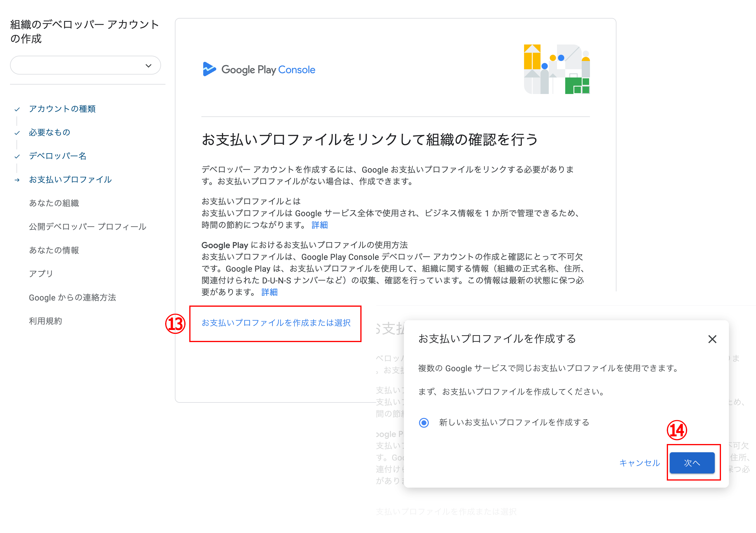This screenshot has width=756, height=533.
Task: Click sidebar title 組織のデベロッパー アカウントの作成
Action: pos(84,32)
